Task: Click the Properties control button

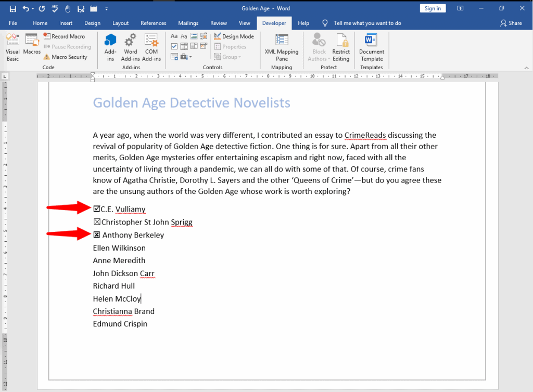Action: (x=230, y=47)
